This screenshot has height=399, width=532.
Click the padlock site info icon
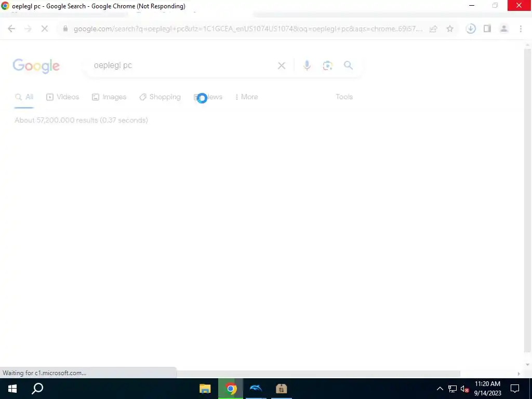pos(65,29)
